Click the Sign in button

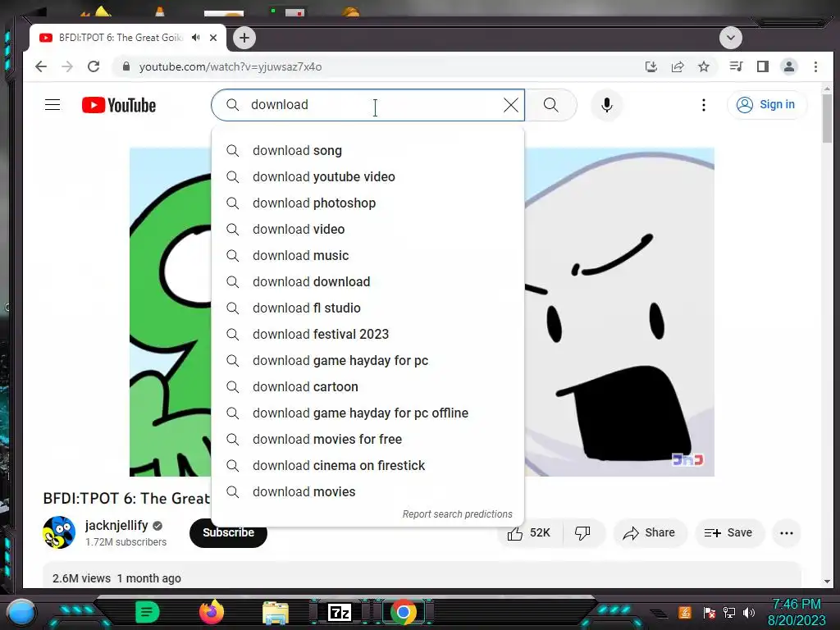pyautogui.click(x=767, y=104)
